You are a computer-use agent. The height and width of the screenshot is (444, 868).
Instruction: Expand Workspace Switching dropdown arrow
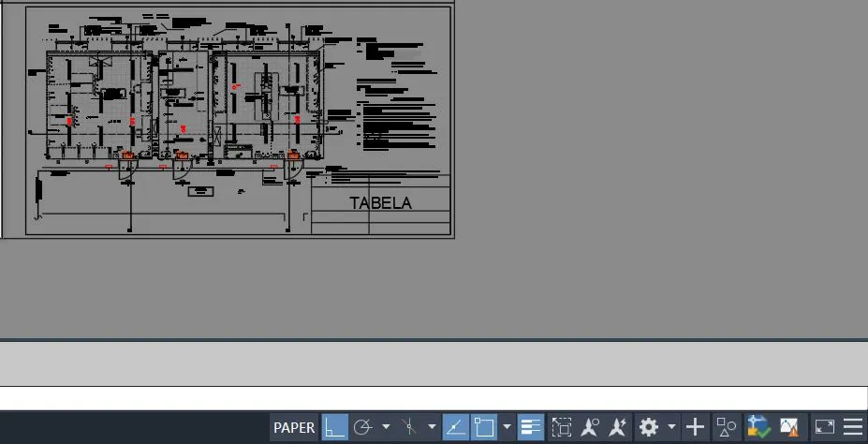[671, 428]
